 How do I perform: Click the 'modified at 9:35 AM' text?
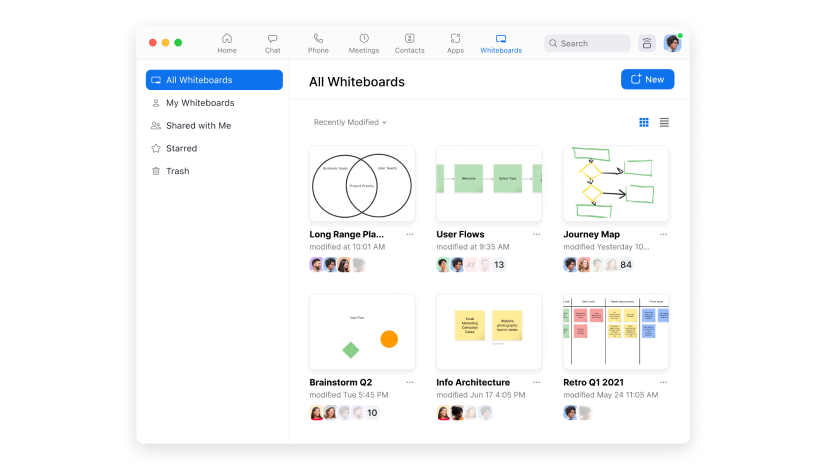click(473, 247)
